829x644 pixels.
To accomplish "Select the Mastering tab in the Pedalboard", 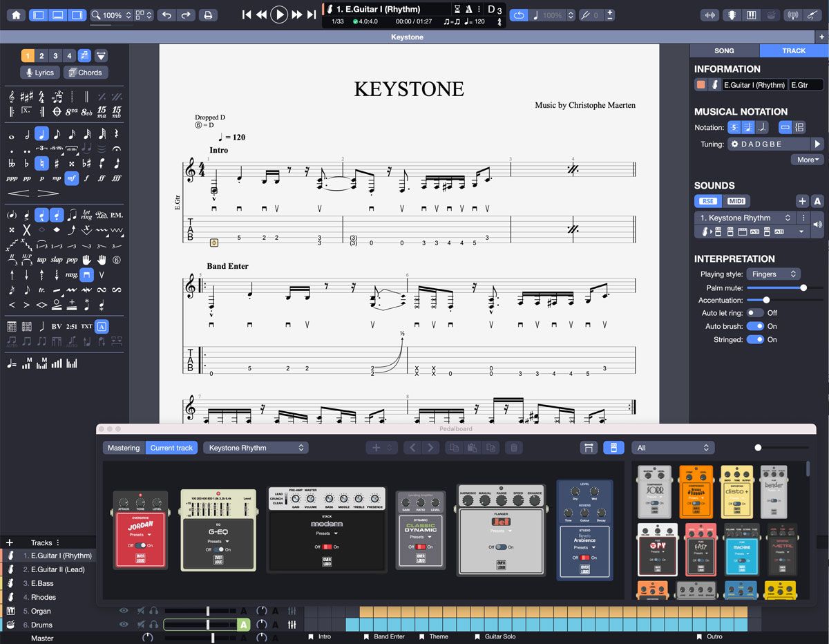I will [x=123, y=448].
